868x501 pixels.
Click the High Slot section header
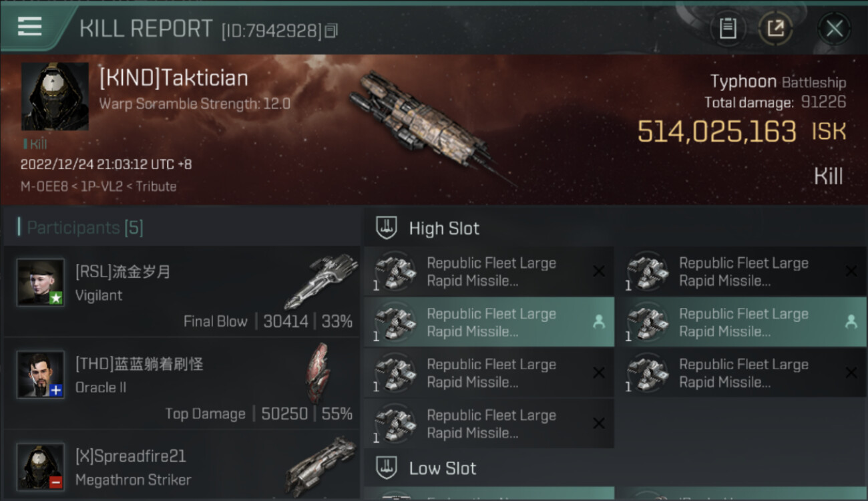tap(444, 228)
